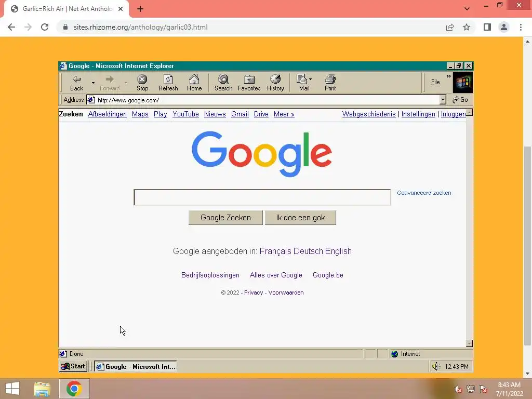Open Nieuws in Google top bar

click(x=215, y=114)
